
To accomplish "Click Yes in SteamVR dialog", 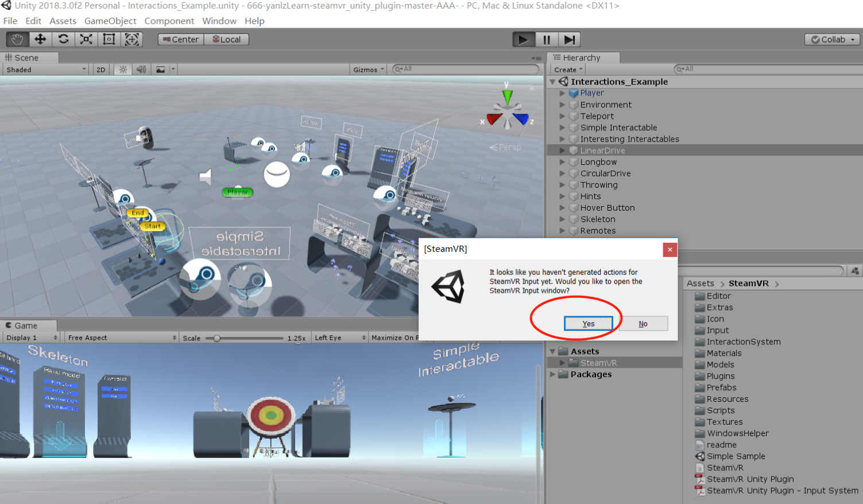I will pos(588,324).
